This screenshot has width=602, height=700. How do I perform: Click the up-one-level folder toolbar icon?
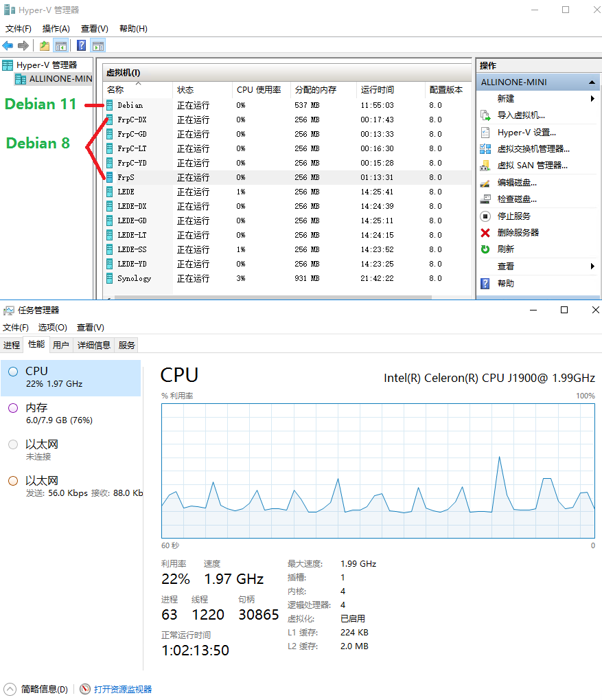pyautogui.click(x=45, y=45)
